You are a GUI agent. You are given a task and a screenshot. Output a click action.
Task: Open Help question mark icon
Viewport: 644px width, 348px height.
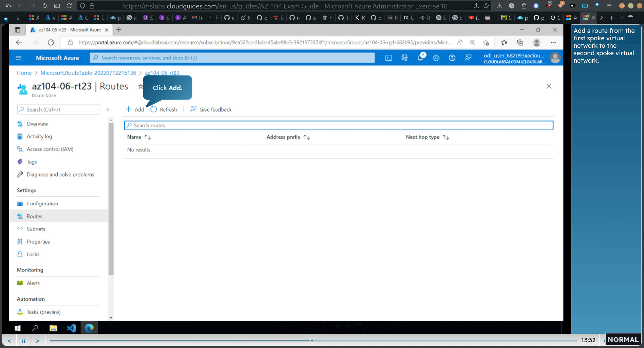452,58
